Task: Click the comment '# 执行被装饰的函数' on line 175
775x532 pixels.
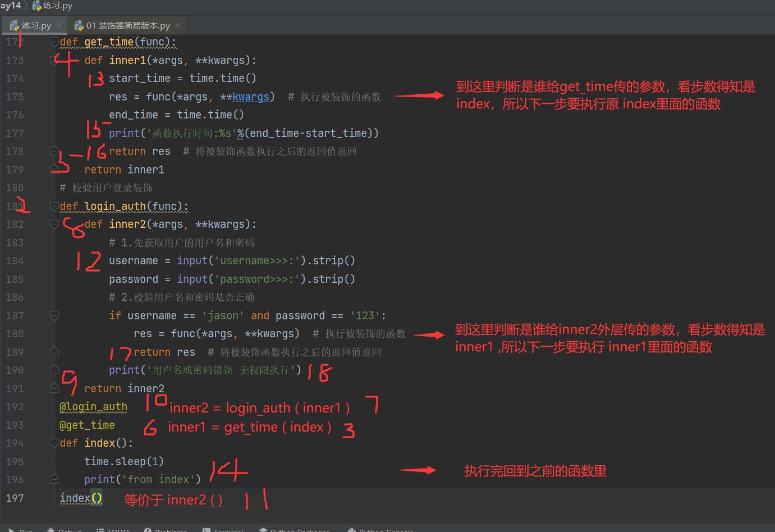Action: pyautogui.click(x=334, y=97)
